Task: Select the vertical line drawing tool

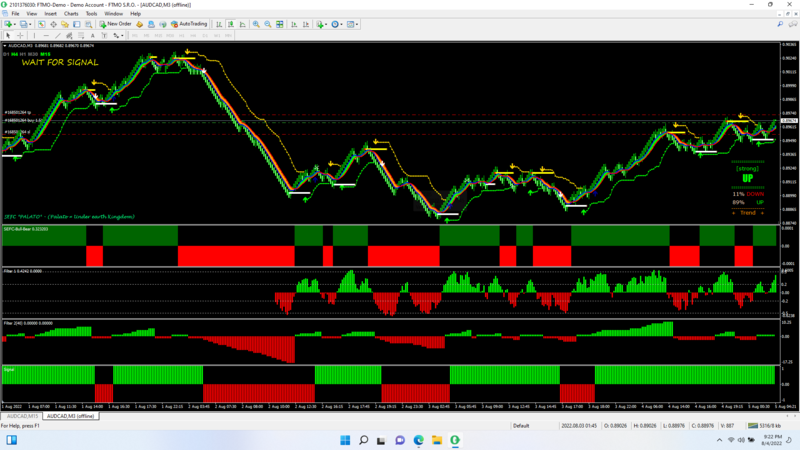Action: (34, 35)
